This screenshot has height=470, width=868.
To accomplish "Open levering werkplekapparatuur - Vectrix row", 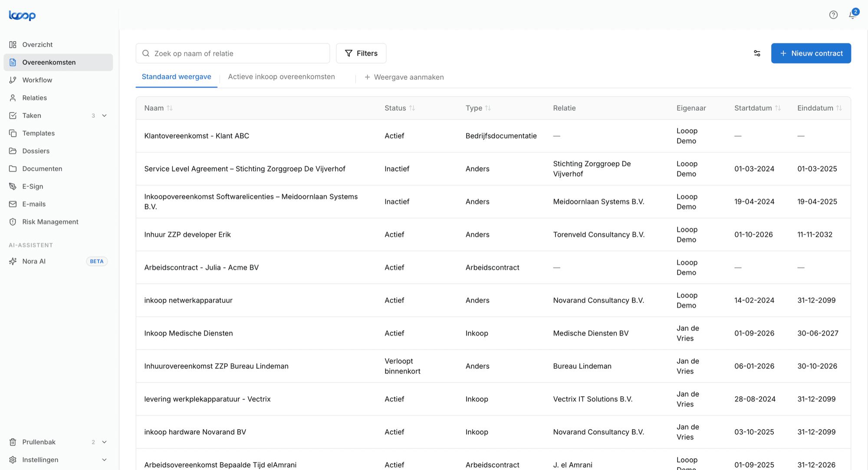I will [x=493, y=399].
